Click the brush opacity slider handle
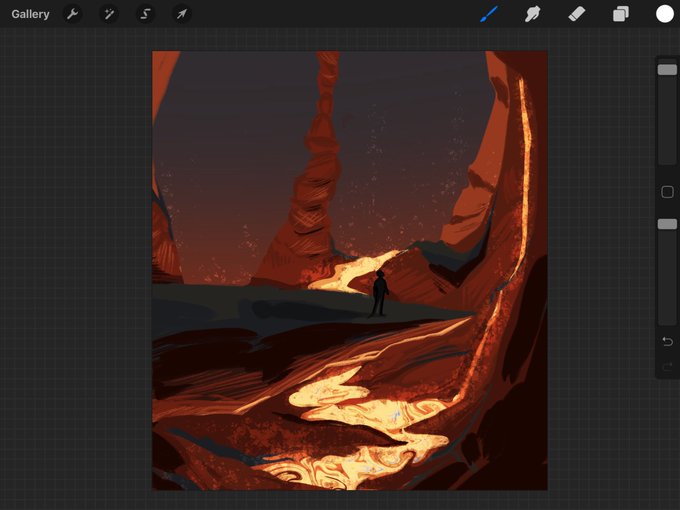 tap(667, 224)
